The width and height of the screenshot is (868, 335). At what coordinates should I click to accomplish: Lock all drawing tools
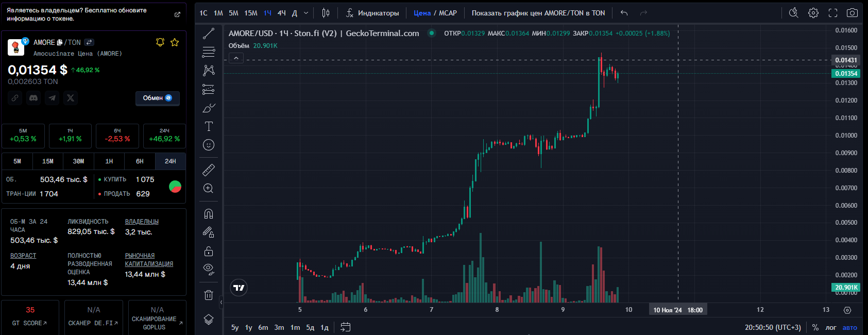pyautogui.click(x=209, y=251)
